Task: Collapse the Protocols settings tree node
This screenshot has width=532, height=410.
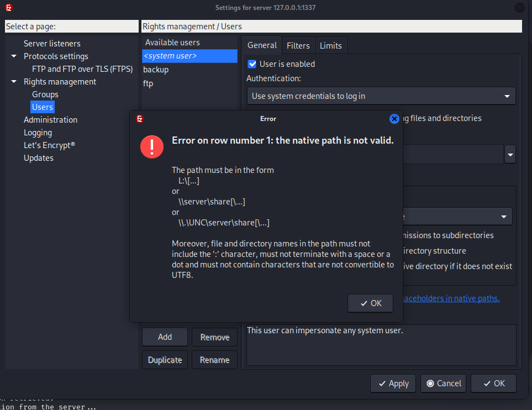Action: (14, 56)
